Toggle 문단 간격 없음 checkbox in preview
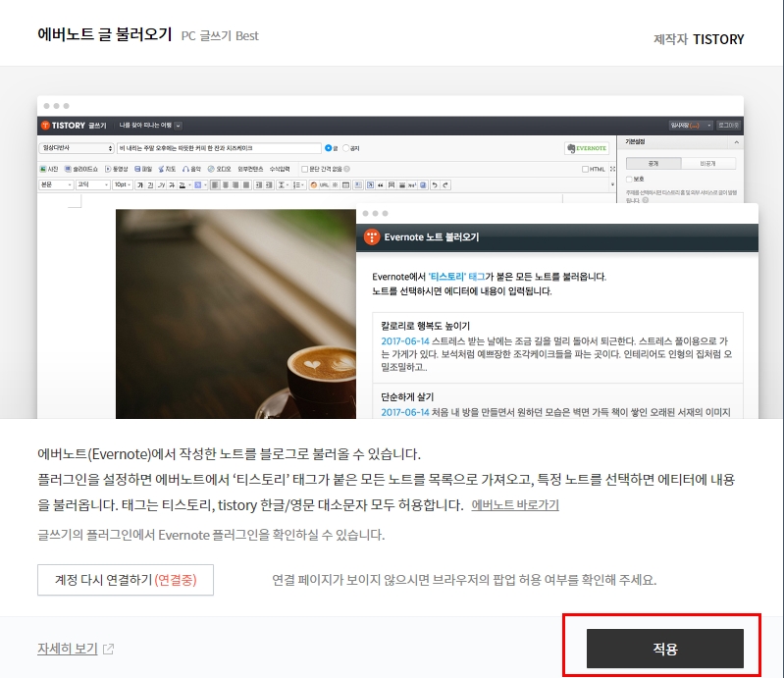The image size is (784, 678). click(304, 169)
